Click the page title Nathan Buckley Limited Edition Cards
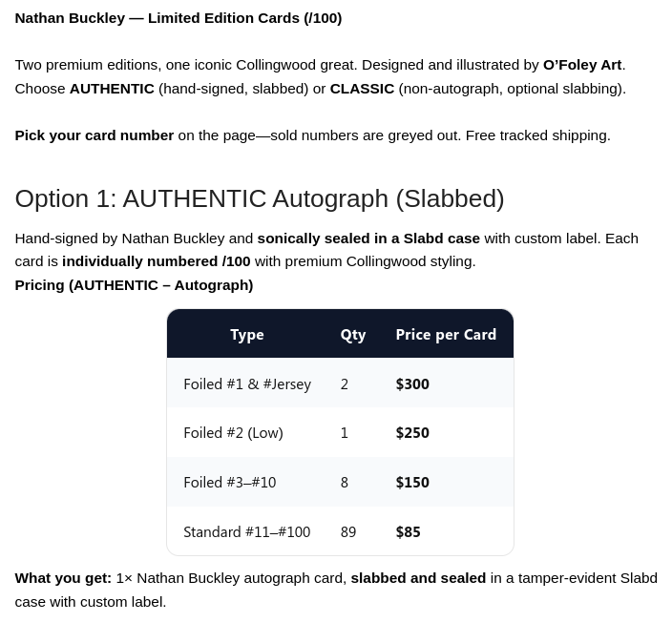This screenshot has width=672, height=622. pos(178,18)
